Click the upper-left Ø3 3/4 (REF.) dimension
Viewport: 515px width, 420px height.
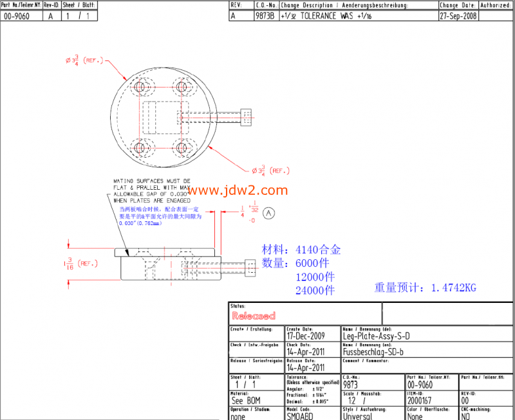point(84,60)
